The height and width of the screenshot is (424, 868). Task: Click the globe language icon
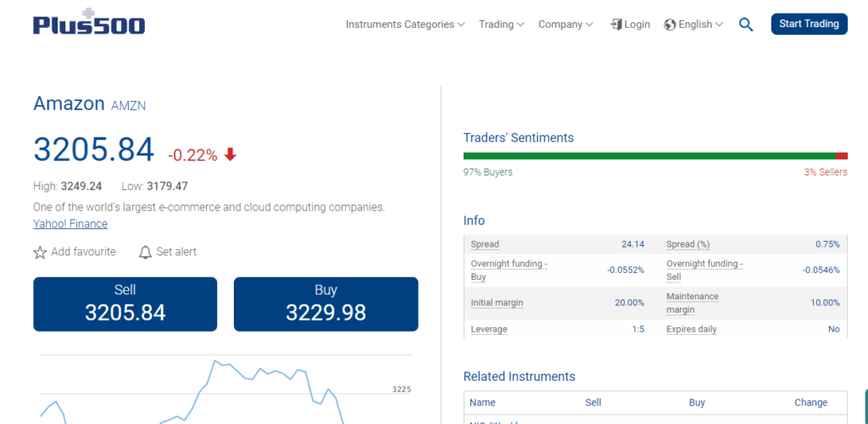click(x=670, y=25)
